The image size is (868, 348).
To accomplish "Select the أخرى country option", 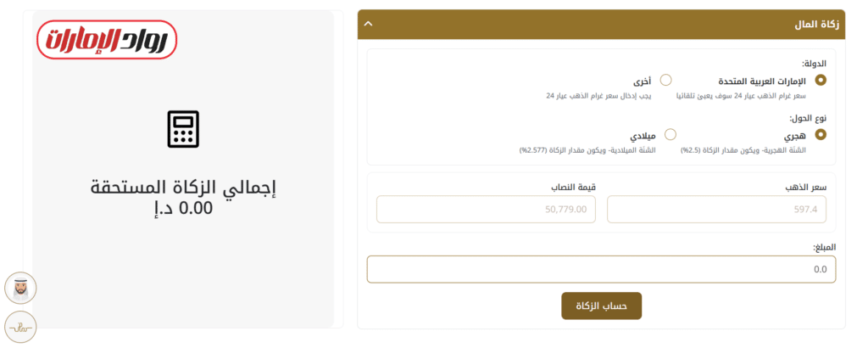I will [x=665, y=80].
